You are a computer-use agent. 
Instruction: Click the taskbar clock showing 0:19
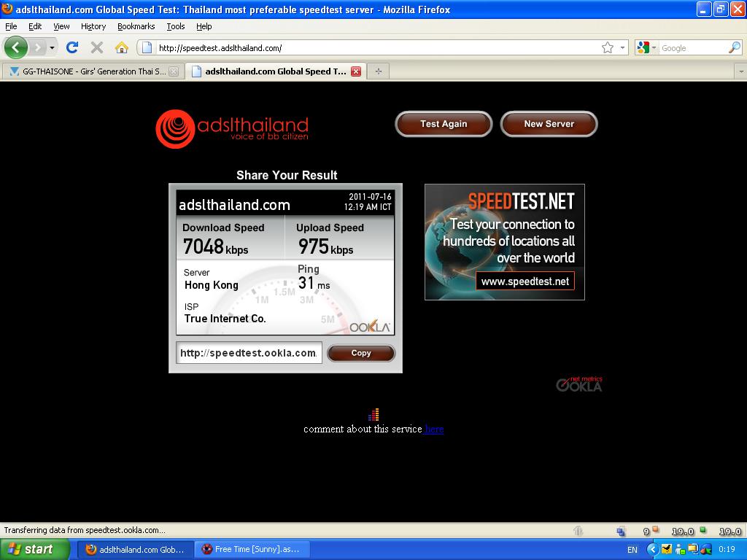[x=727, y=549]
